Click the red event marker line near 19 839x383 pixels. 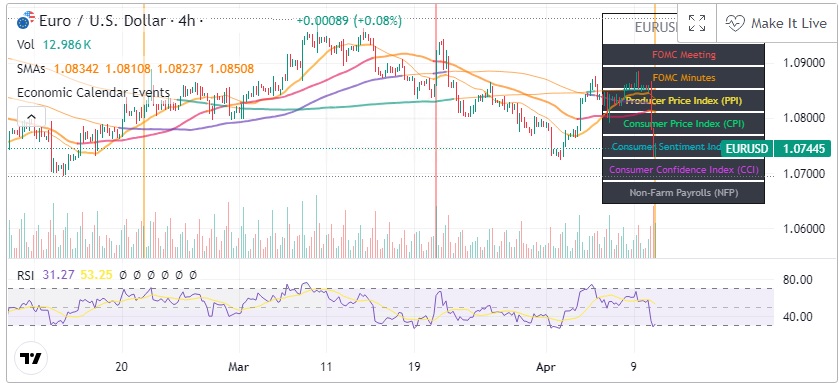coord(436,131)
